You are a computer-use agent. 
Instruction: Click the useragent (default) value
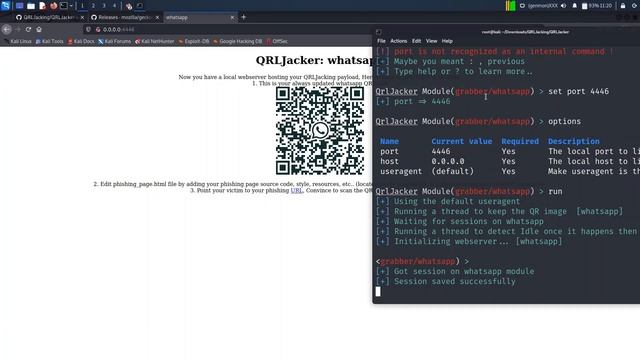[x=453, y=171]
